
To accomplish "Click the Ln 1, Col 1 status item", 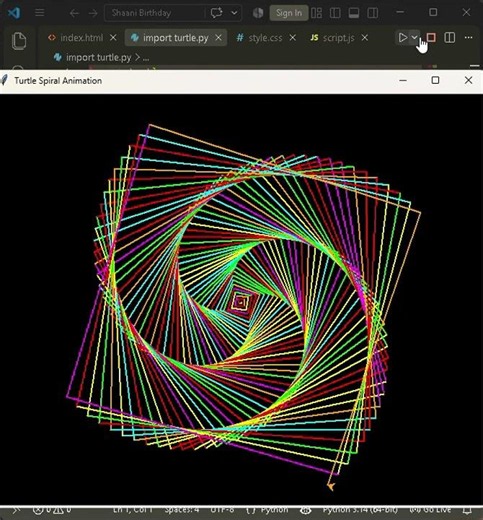I will pyautogui.click(x=133, y=510).
